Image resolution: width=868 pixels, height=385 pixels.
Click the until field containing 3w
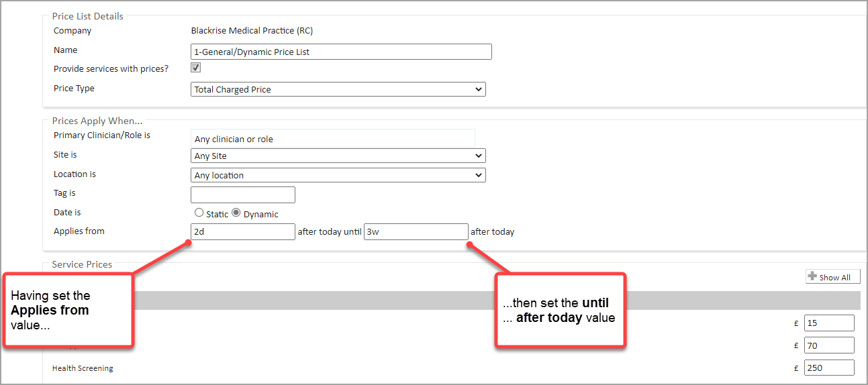point(416,231)
